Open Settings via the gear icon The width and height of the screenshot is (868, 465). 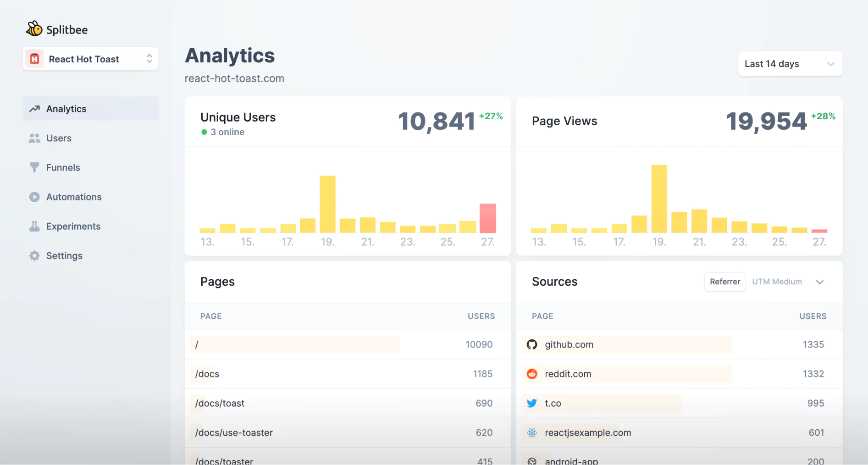pos(34,255)
